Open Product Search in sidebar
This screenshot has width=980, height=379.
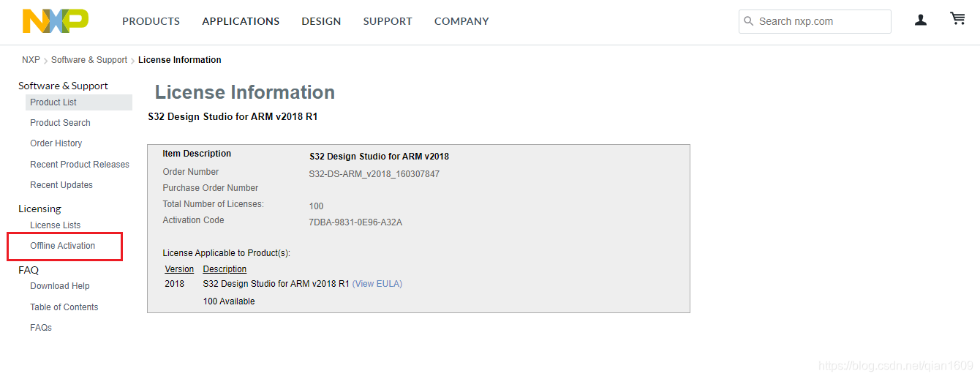pos(60,123)
